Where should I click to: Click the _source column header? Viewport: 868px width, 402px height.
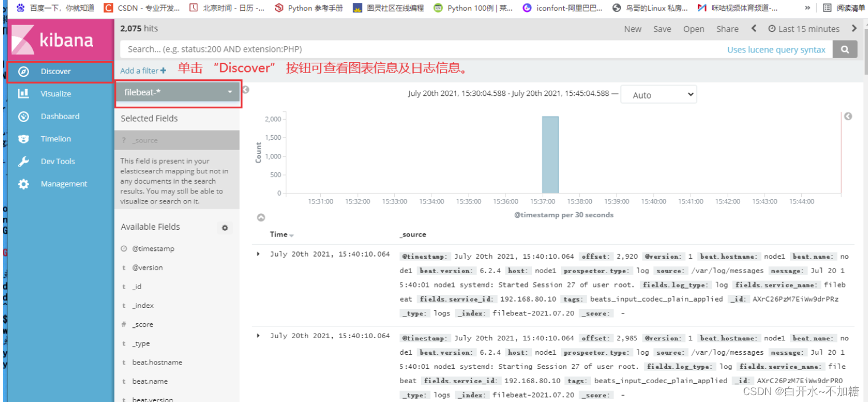[x=413, y=234]
